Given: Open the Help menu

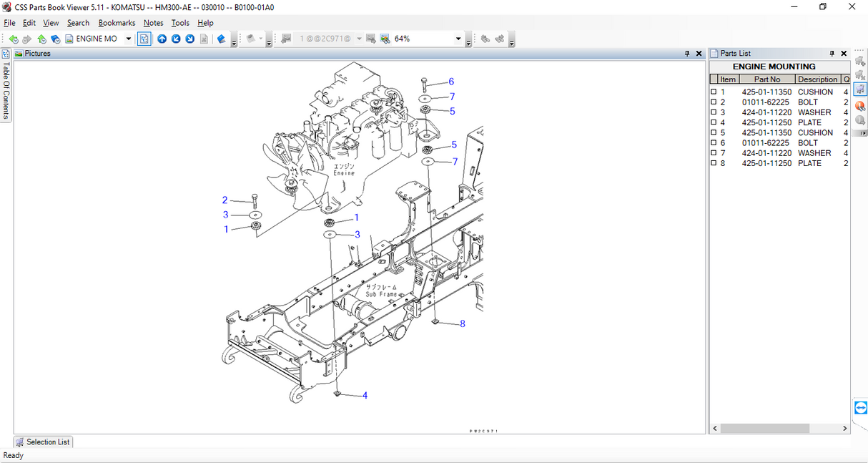Looking at the screenshot, I should pyautogui.click(x=205, y=23).
